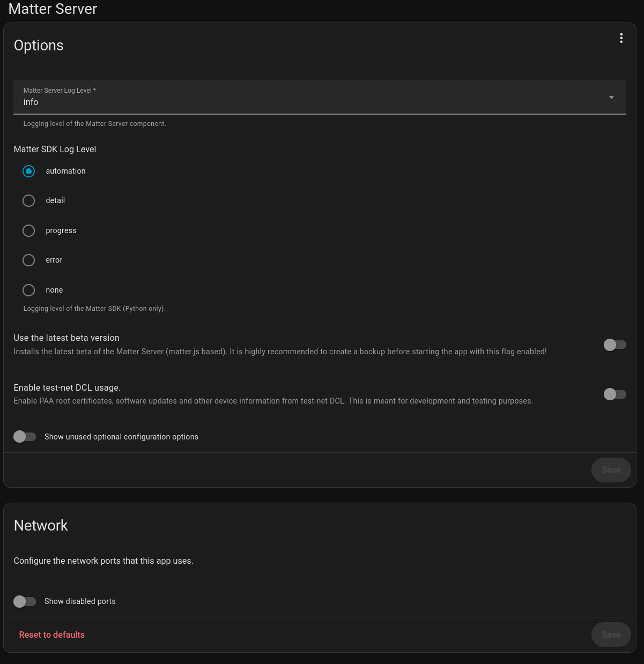Click Save in the Network card
Image resolution: width=644 pixels, height=664 pixels.
[611, 635]
